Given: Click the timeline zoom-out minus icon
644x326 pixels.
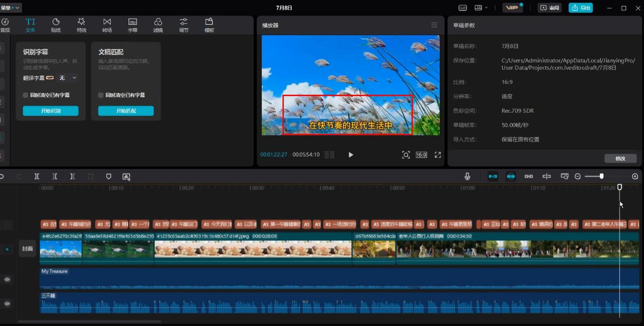Looking at the screenshot, I should tap(578, 176).
